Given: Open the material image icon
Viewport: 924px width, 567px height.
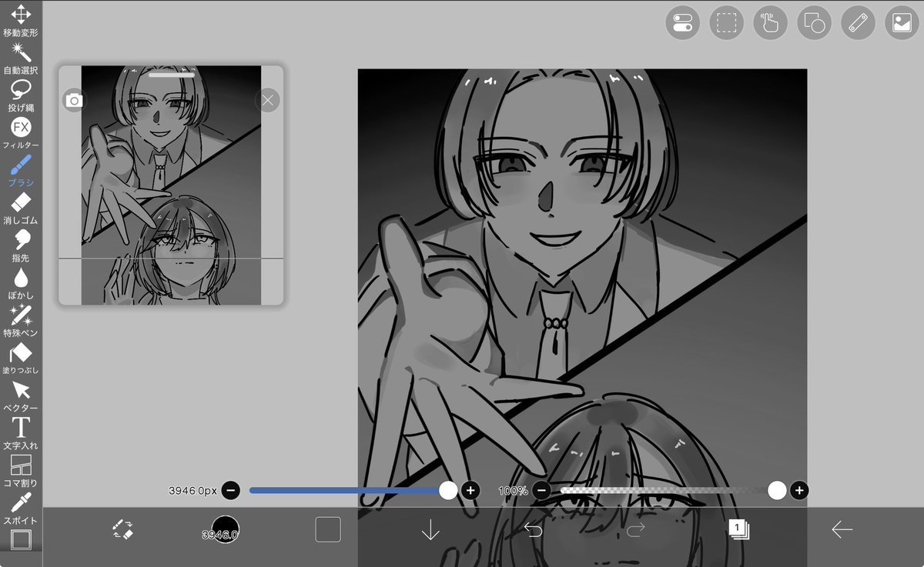Looking at the screenshot, I should point(902,23).
